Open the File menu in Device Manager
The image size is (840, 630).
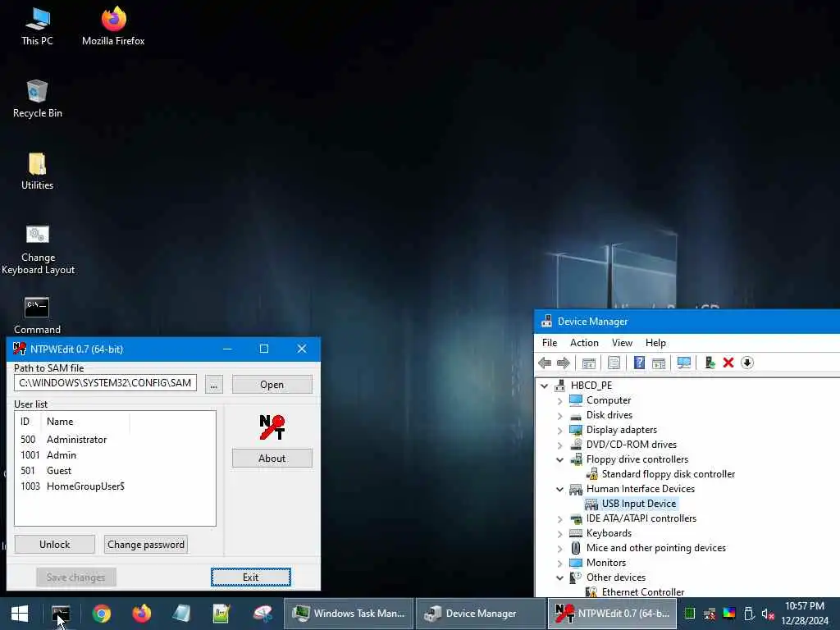pyautogui.click(x=549, y=343)
